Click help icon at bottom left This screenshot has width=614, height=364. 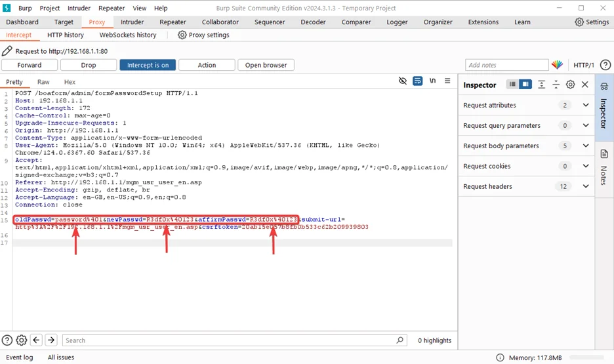[7, 340]
